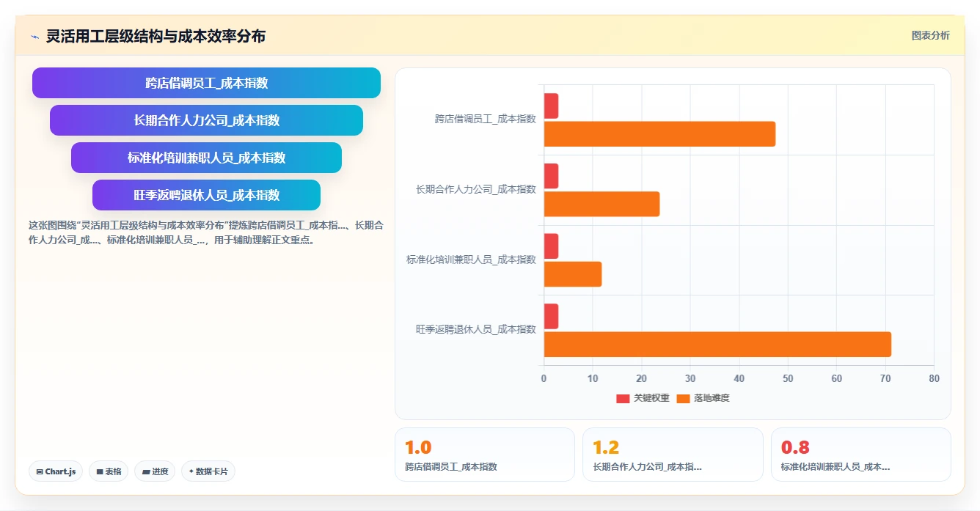Click the 旺季返聘退休人员_成本指数 chart axis label
Image resolution: width=980 pixels, height=511 pixels.
pyautogui.click(x=476, y=330)
